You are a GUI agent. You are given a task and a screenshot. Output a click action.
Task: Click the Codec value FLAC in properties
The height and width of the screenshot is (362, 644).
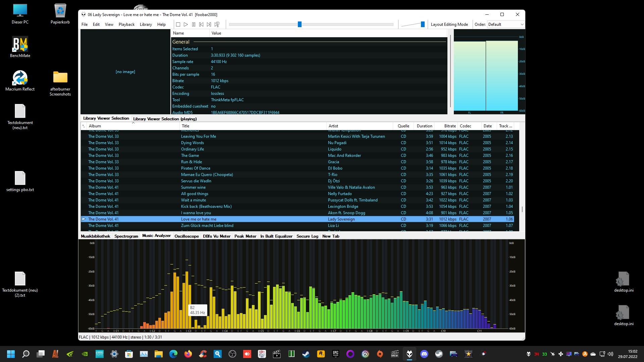(216, 87)
